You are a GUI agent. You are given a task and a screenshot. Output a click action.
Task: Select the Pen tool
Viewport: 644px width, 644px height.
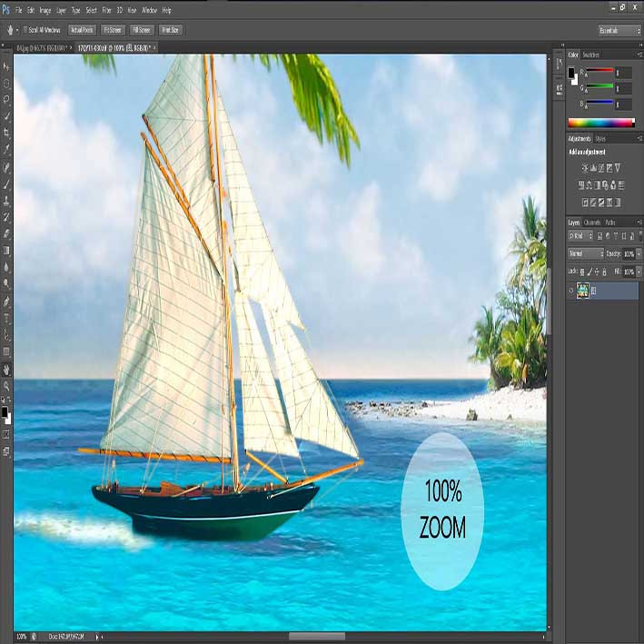click(6, 301)
